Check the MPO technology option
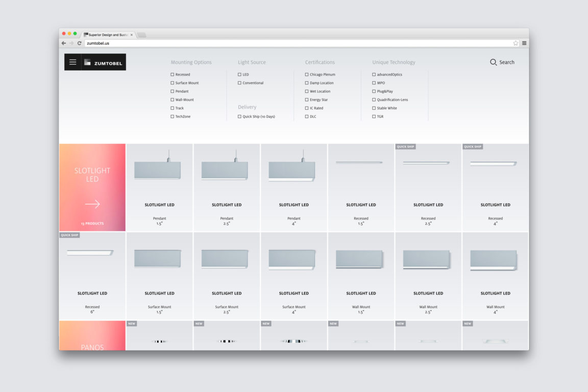This screenshot has height=392, width=588. point(374,83)
